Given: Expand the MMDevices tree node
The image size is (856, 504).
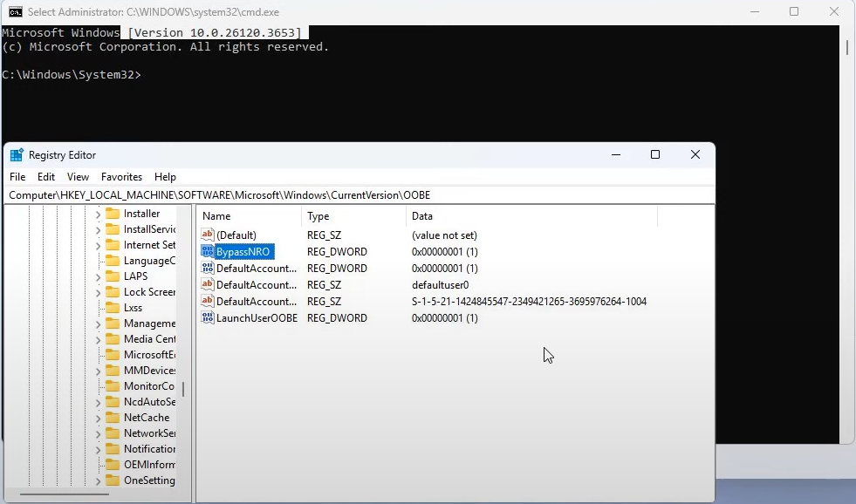Looking at the screenshot, I should (x=99, y=371).
